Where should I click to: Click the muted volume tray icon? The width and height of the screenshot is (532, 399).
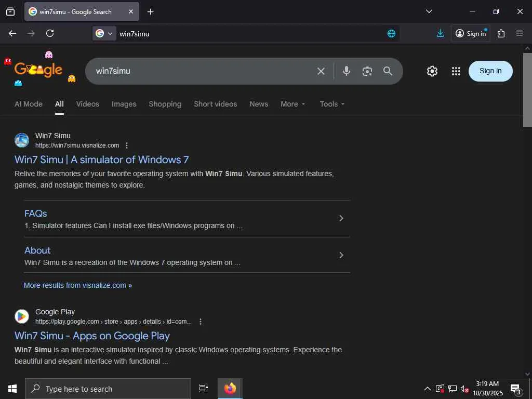pos(464,389)
